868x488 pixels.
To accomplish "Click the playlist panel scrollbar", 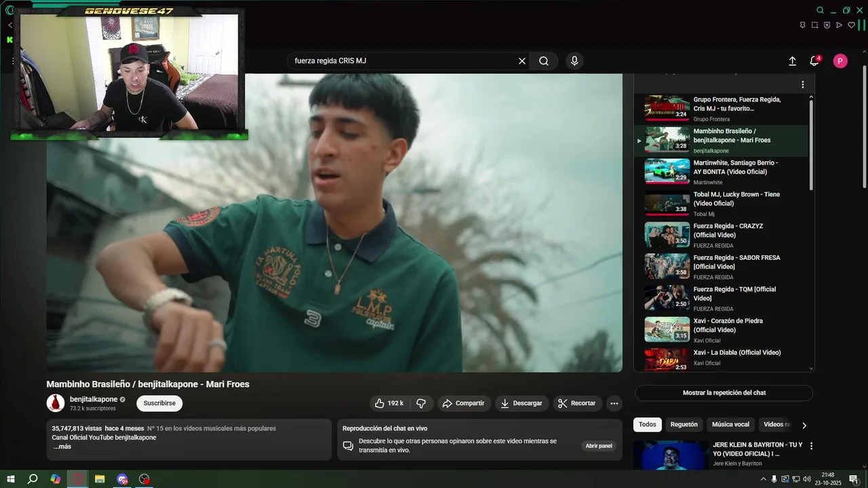I will click(811, 144).
